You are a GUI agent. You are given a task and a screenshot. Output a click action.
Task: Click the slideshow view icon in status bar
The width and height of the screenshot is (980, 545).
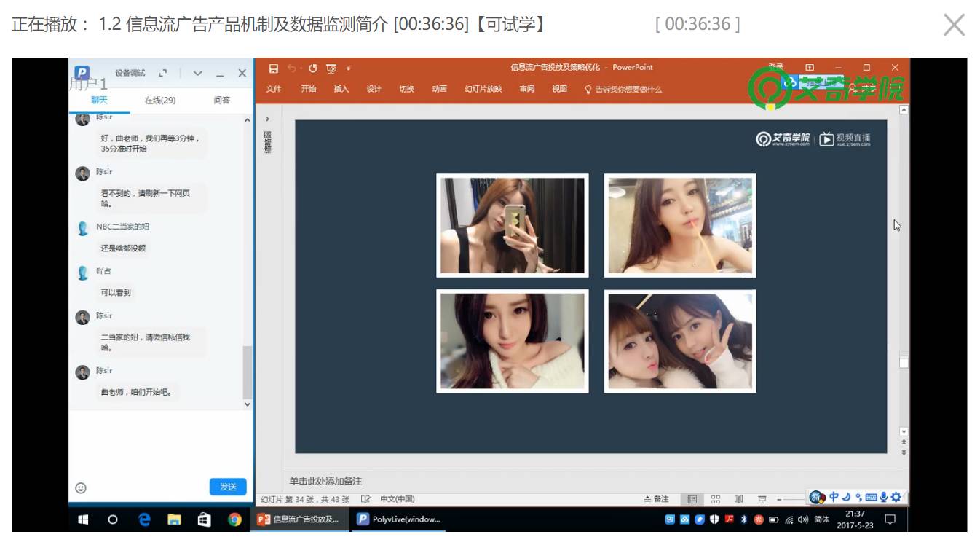[x=762, y=499]
